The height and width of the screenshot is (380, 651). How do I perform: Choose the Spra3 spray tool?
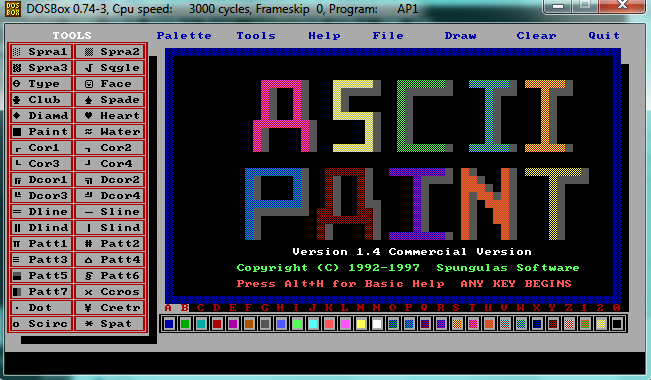click(x=41, y=68)
